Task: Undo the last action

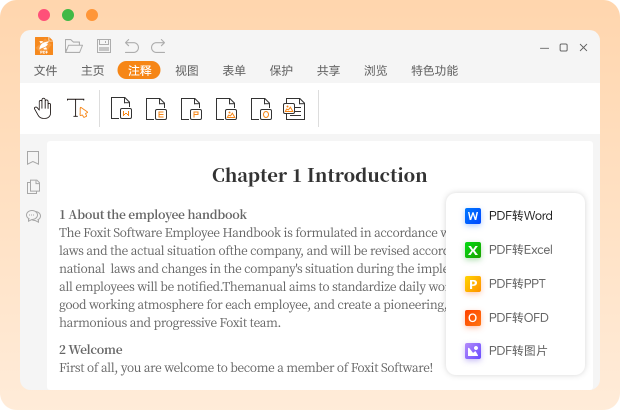Action: tap(131, 46)
